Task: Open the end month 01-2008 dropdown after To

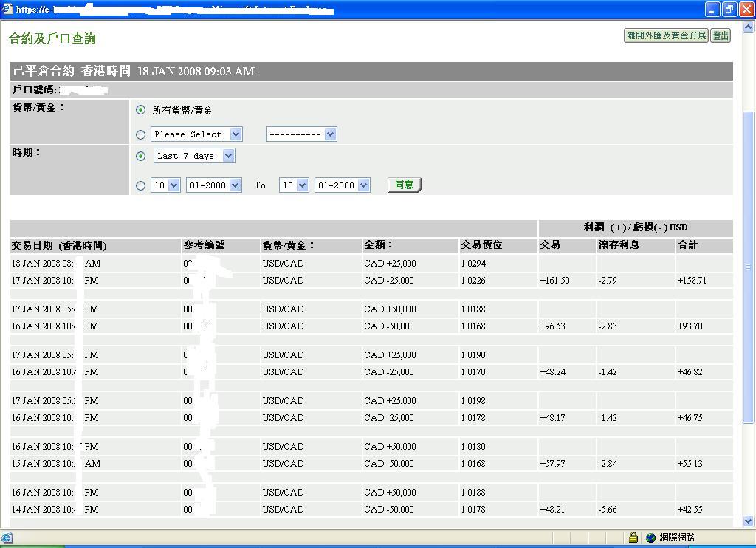Action: (343, 185)
